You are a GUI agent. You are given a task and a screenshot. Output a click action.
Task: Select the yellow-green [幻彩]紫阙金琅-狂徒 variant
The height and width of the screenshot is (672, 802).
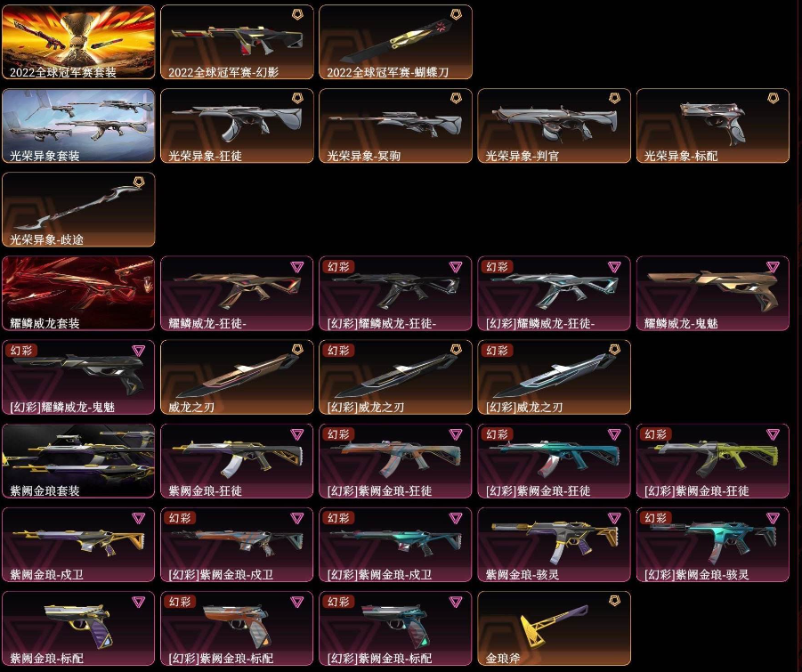tap(712, 461)
